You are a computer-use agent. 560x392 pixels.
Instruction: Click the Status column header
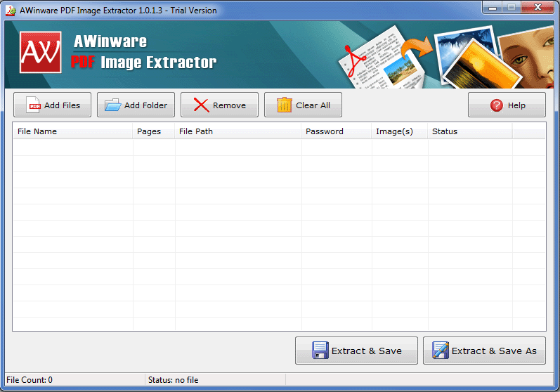click(469, 131)
